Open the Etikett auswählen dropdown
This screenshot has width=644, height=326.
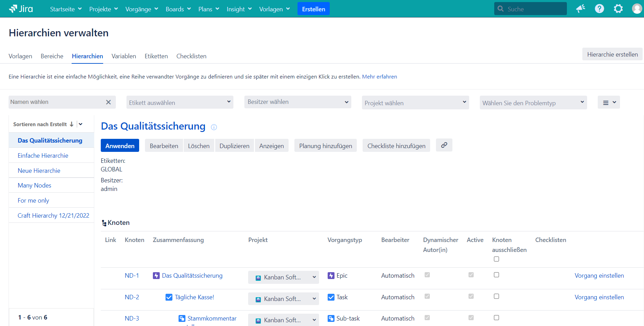(x=180, y=102)
